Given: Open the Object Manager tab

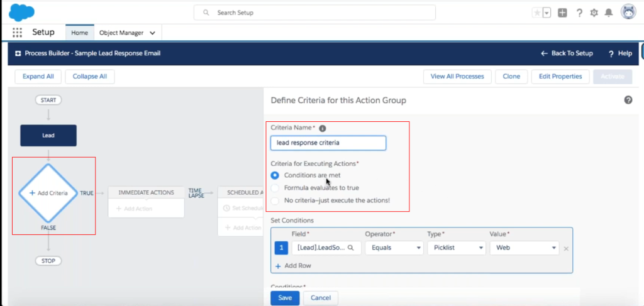Looking at the screenshot, I should (x=121, y=33).
